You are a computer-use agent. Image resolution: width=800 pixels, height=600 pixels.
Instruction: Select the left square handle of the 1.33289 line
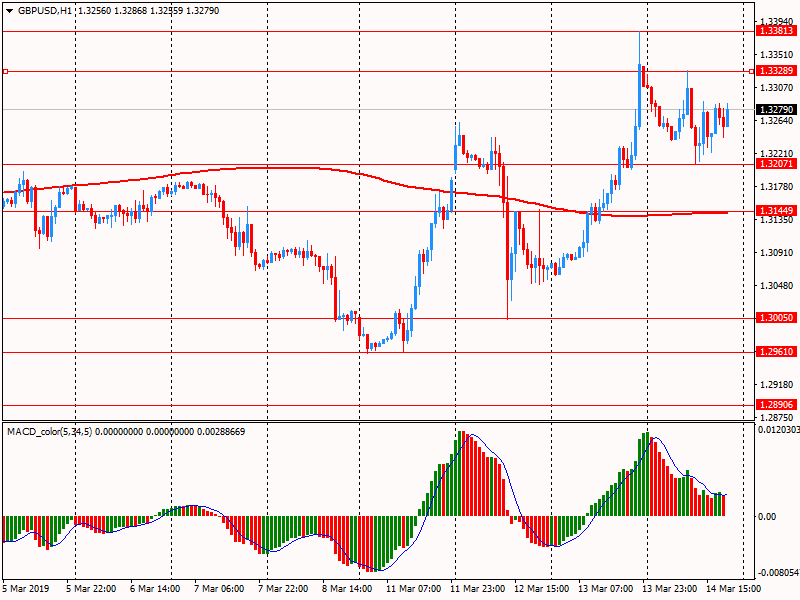point(5,71)
